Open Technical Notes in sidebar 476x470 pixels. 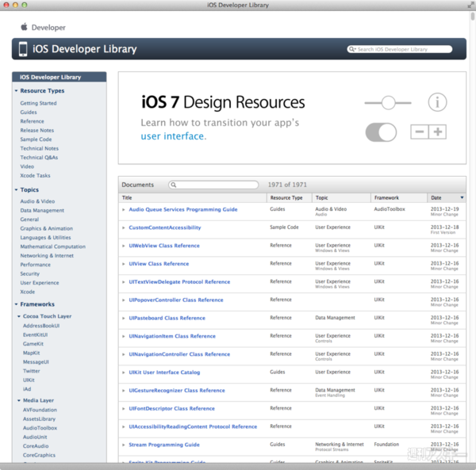[39, 148]
